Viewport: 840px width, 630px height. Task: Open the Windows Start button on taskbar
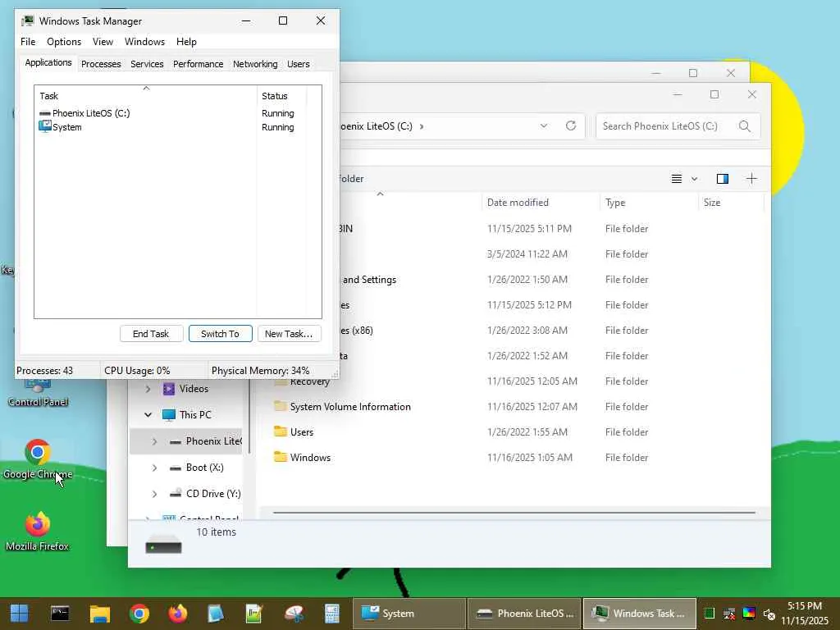pyautogui.click(x=20, y=614)
